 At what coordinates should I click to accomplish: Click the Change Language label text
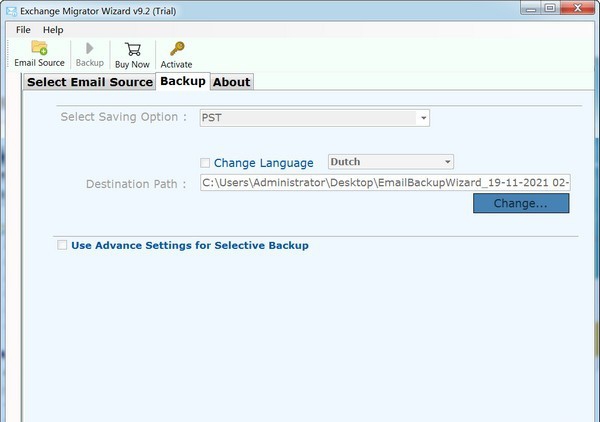264,163
